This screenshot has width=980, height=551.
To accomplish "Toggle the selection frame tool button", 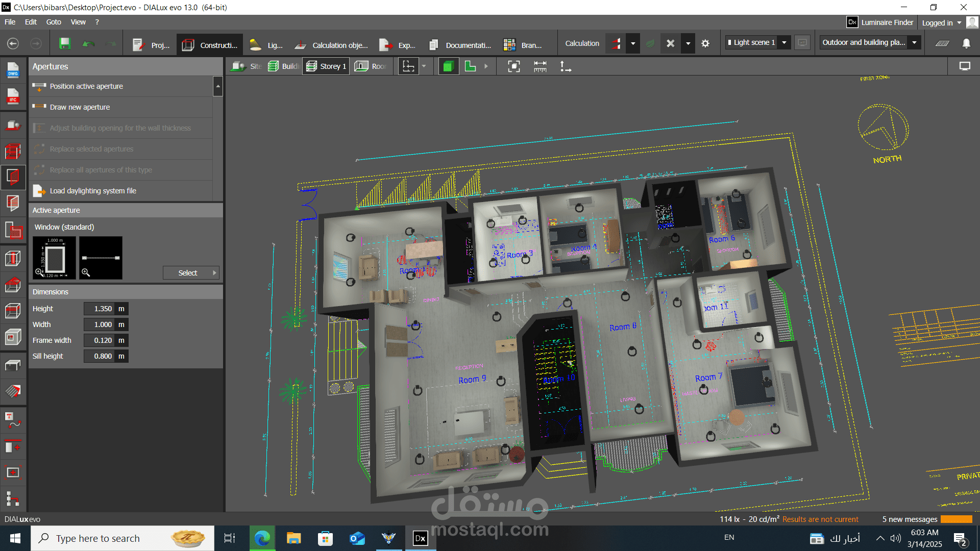I will [x=408, y=66].
